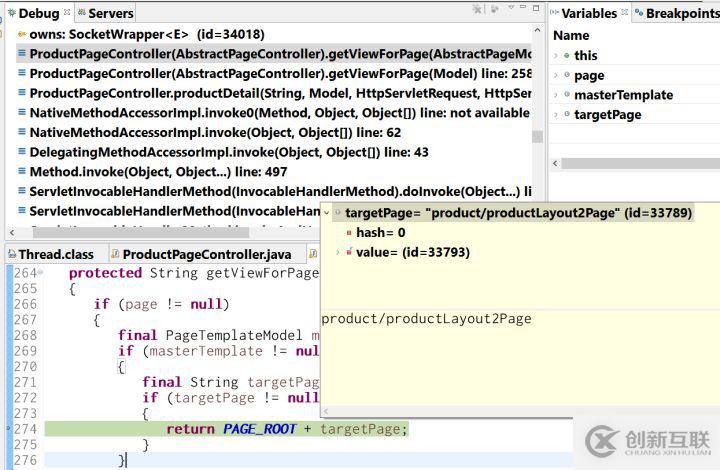Click the popup detail text product/productLayout2Page

[426, 319]
